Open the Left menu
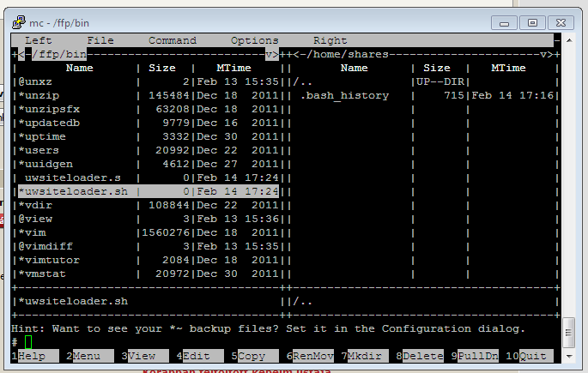The width and height of the screenshot is (588, 373). (x=39, y=40)
